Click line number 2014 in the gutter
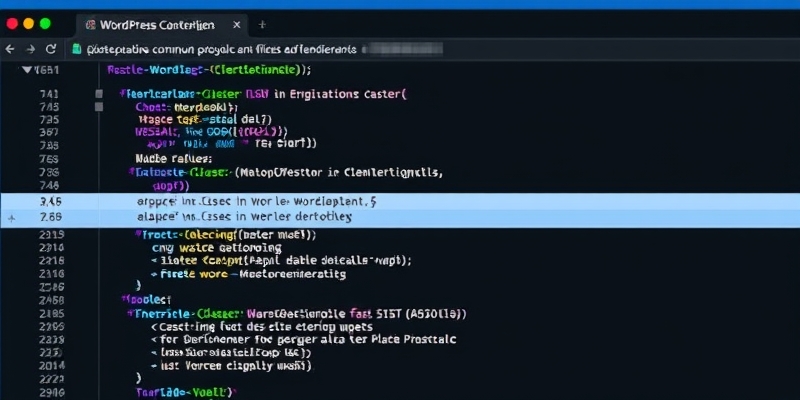800x400 pixels. coord(50,365)
